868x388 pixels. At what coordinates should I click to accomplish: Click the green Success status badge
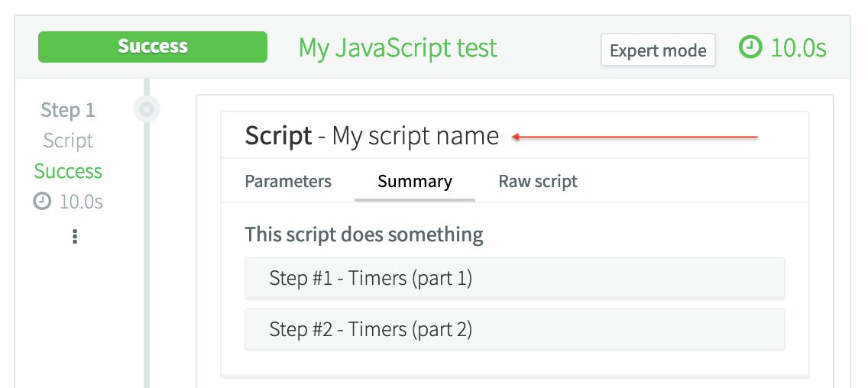[153, 47]
